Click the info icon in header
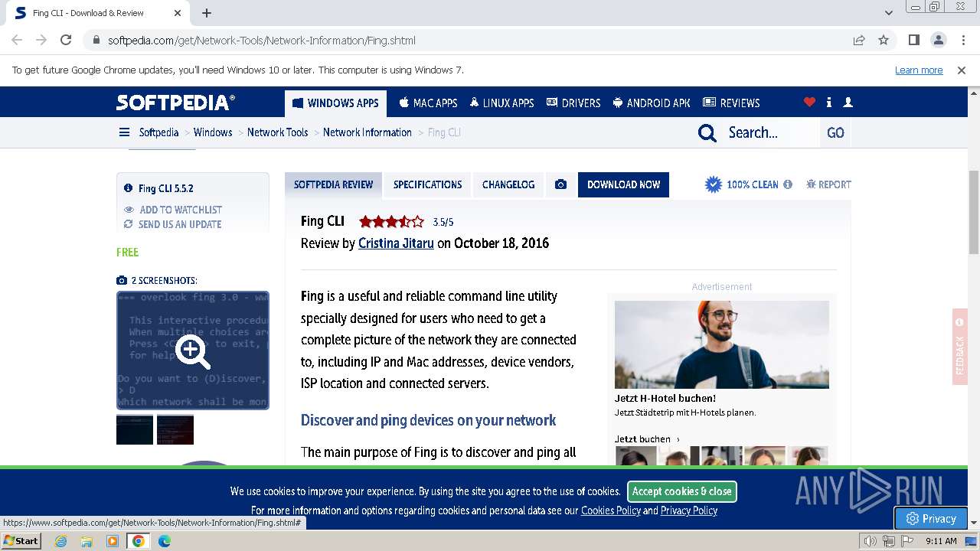Image resolution: width=980 pixels, height=551 pixels. 828,103
